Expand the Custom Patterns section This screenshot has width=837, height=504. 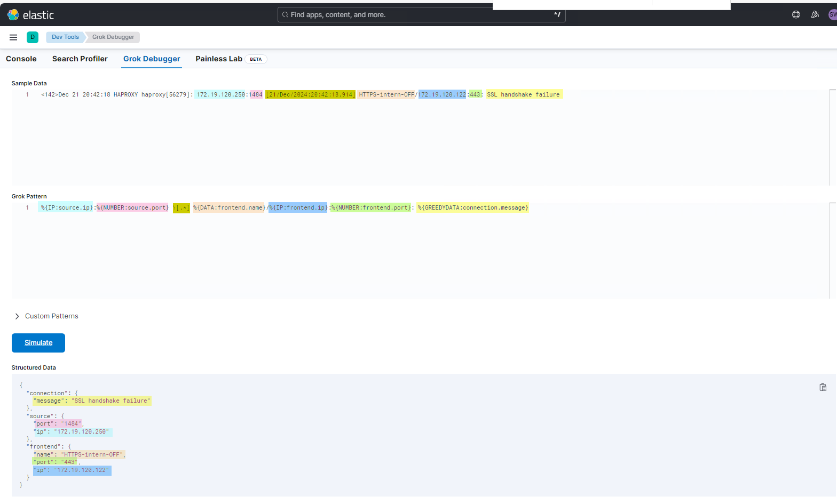click(47, 316)
